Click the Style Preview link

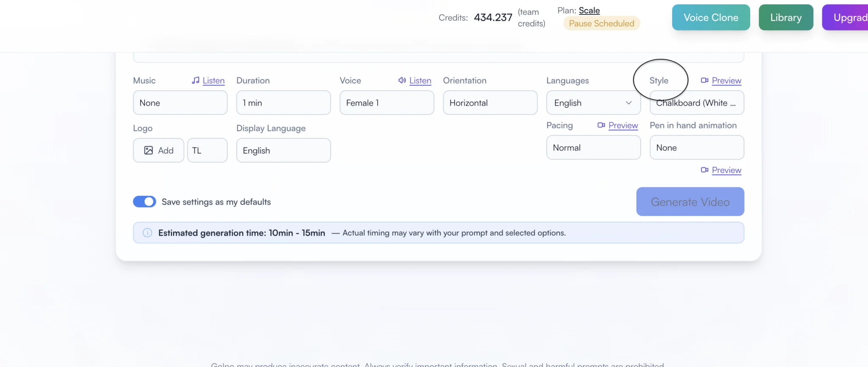point(726,81)
